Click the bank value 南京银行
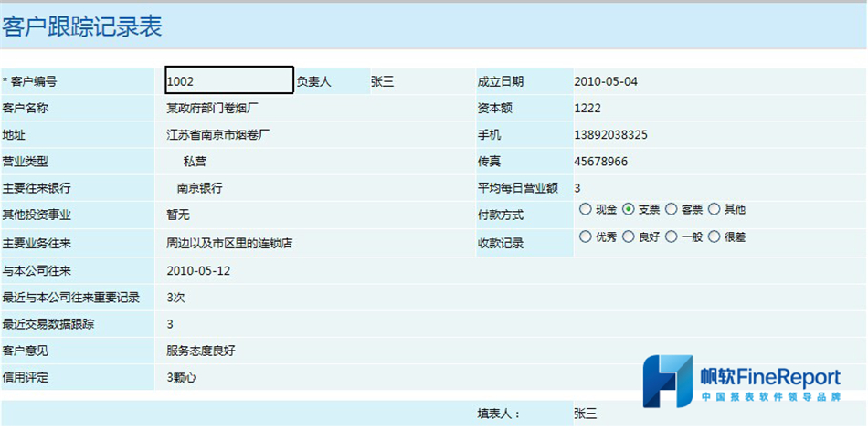 pos(200,188)
